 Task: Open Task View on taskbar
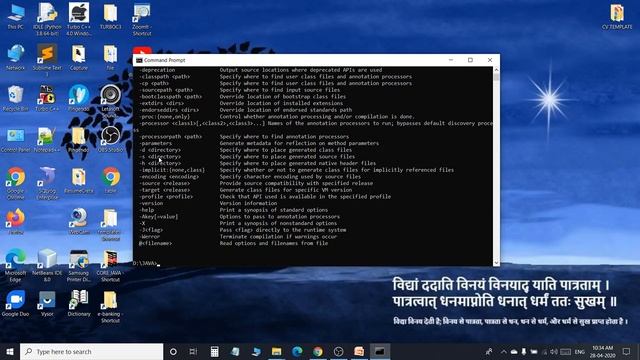193,351
